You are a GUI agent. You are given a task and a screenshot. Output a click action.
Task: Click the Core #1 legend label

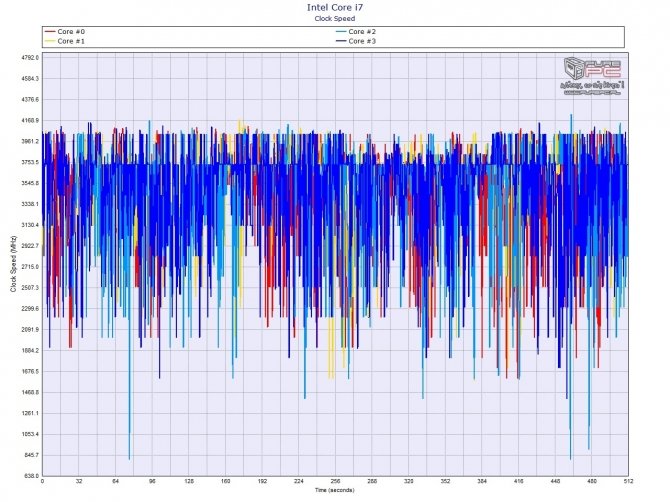pyautogui.click(x=71, y=41)
